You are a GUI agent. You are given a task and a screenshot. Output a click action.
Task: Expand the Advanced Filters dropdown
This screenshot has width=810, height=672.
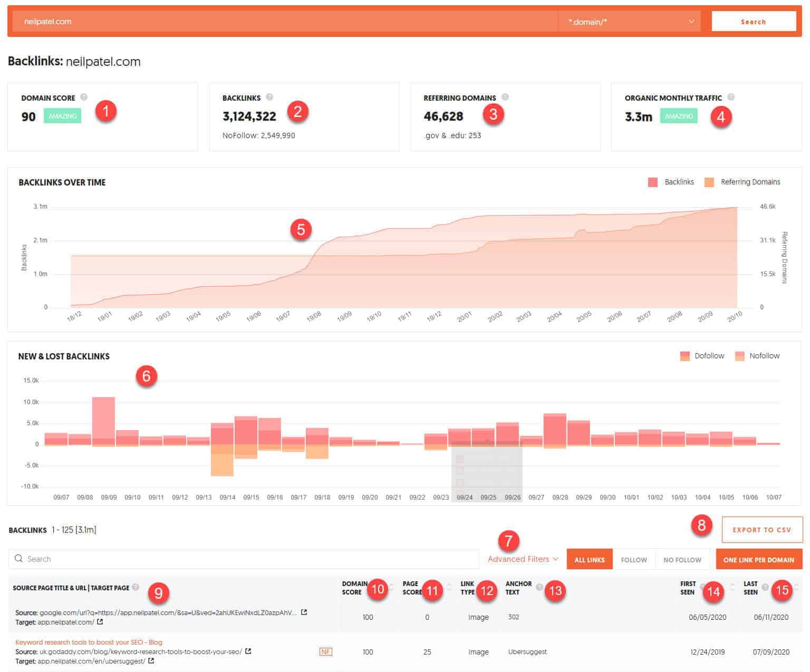523,559
